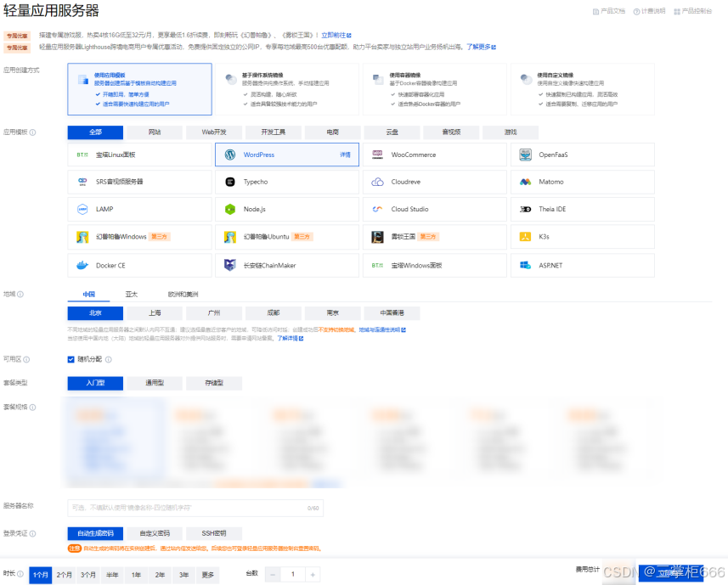
Task: Open the 产品文档 documentation icon
Action: pos(595,11)
